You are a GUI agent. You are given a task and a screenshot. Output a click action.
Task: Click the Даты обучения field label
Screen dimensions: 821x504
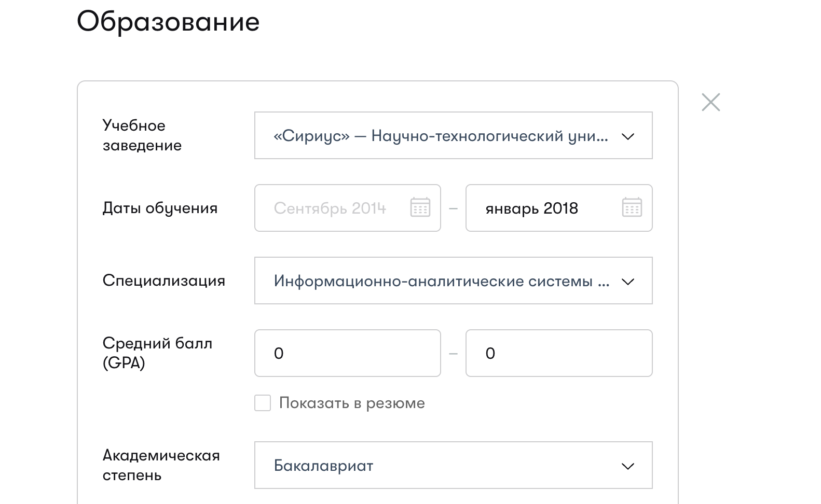click(x=160, y=208)
